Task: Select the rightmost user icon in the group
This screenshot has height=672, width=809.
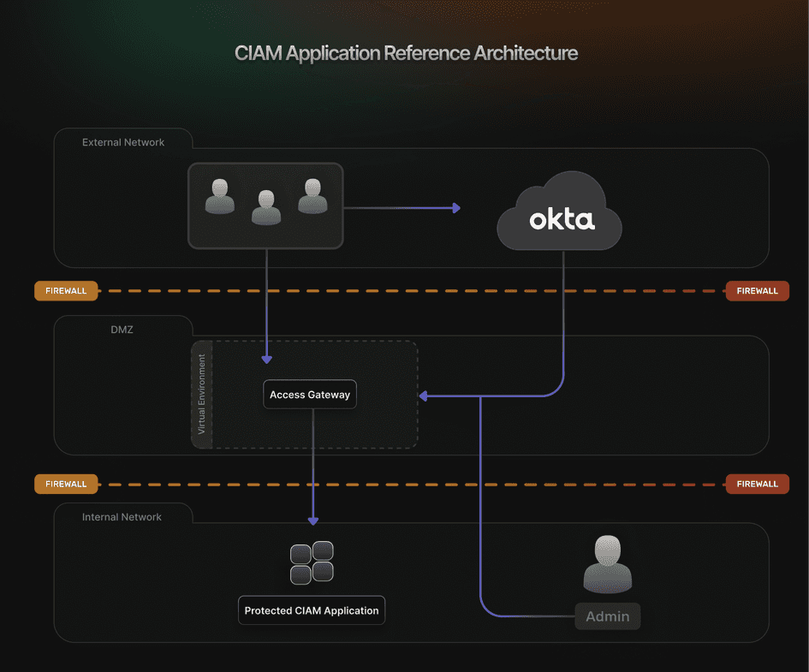Action: [x=312, y=199]
